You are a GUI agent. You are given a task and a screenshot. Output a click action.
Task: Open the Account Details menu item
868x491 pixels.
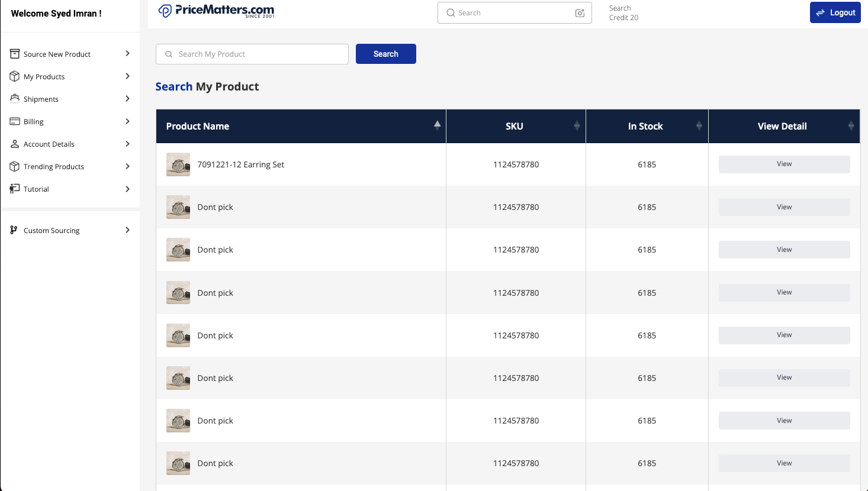(x=49, y=144)
